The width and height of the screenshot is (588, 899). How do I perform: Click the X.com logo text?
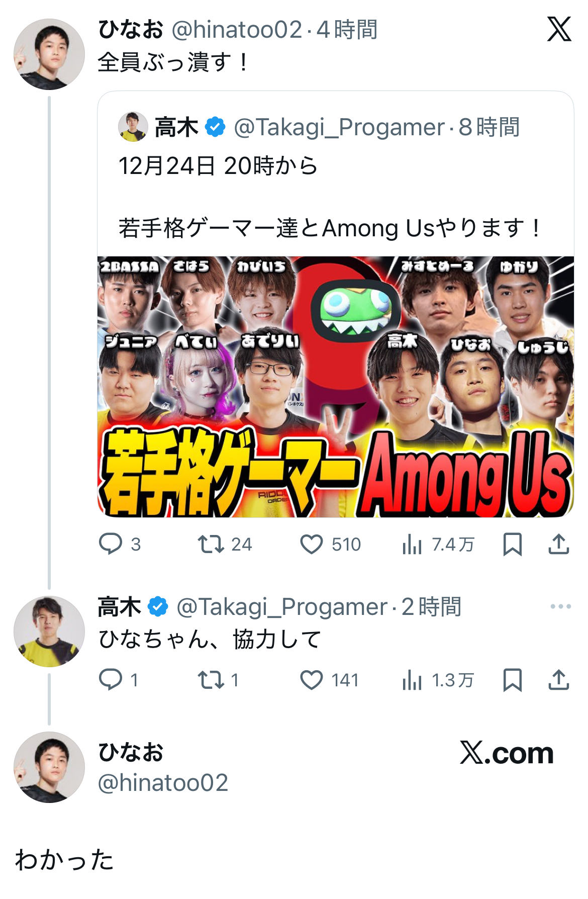coord(507,753)
